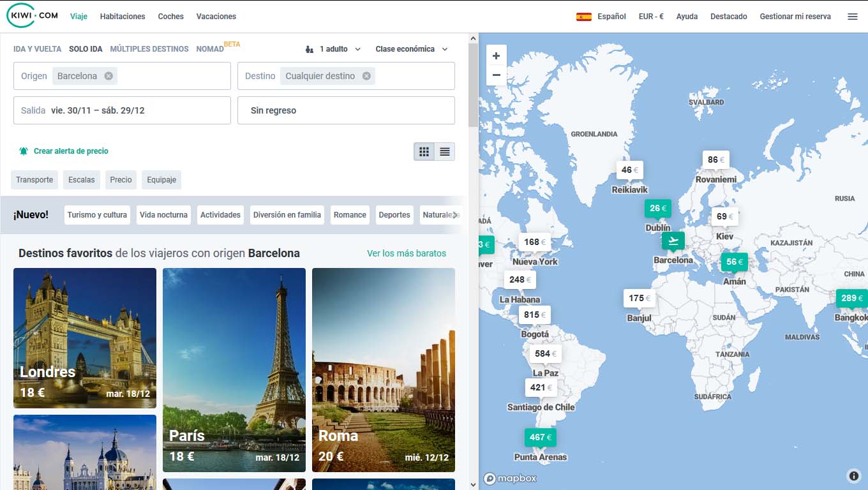868x490 pixels.
Task: Zoom in on the map
Action: pyautogui.click(x=496, y=56)
